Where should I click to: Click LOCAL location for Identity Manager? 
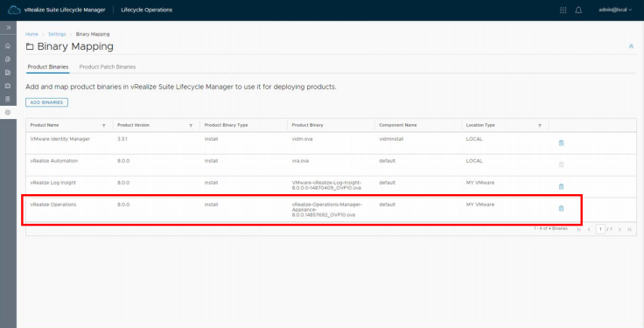click(474, 139)
